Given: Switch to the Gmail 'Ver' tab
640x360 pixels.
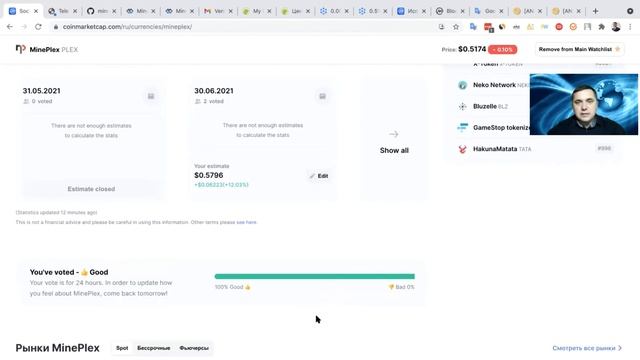Looking at the screenshot, I should click(218, 11).
